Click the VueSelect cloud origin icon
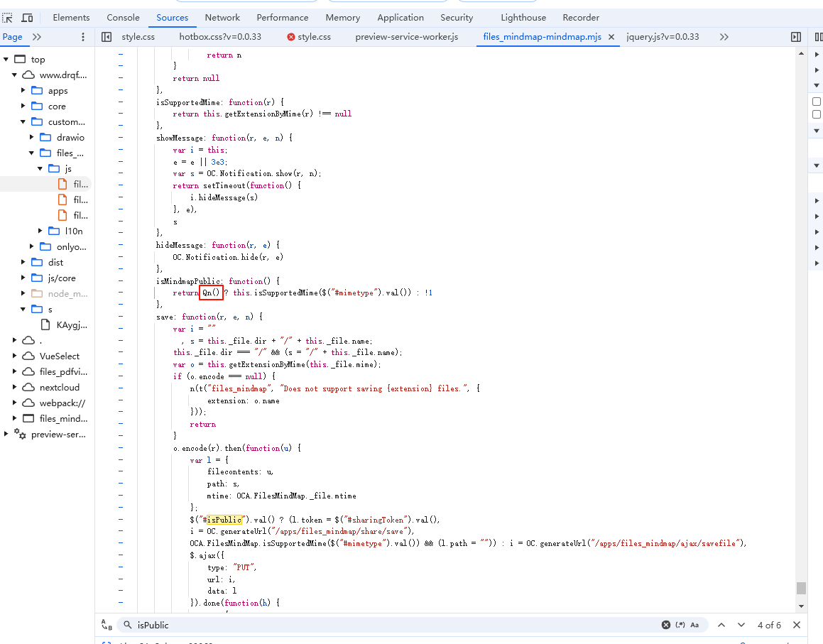This screenshot has width=823, height=644. coord(28,356)
